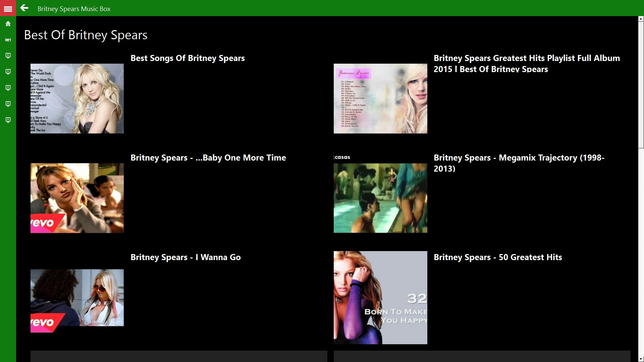The height and width of the screenshot is (362, 644).
Task: Click Megamix Trajectory pool scene thumbnail
Action: pyautogui.click(x=380, y=198)
